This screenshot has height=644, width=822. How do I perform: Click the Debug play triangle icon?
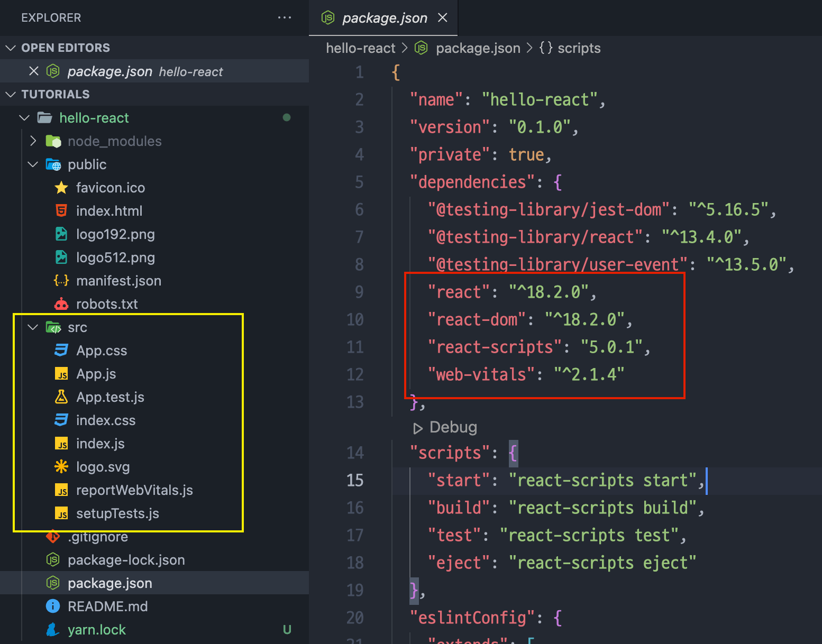coord(418,428)
